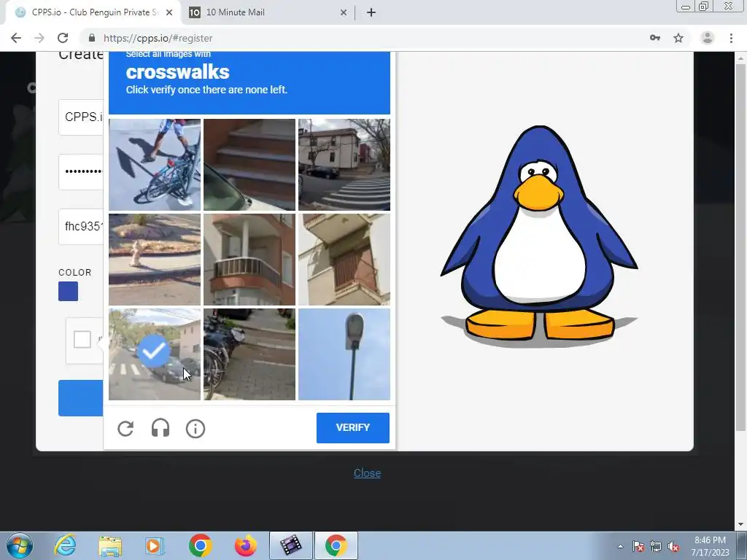Reload the current page
Viewport: 747px width, 560px height.
point(63,38)
